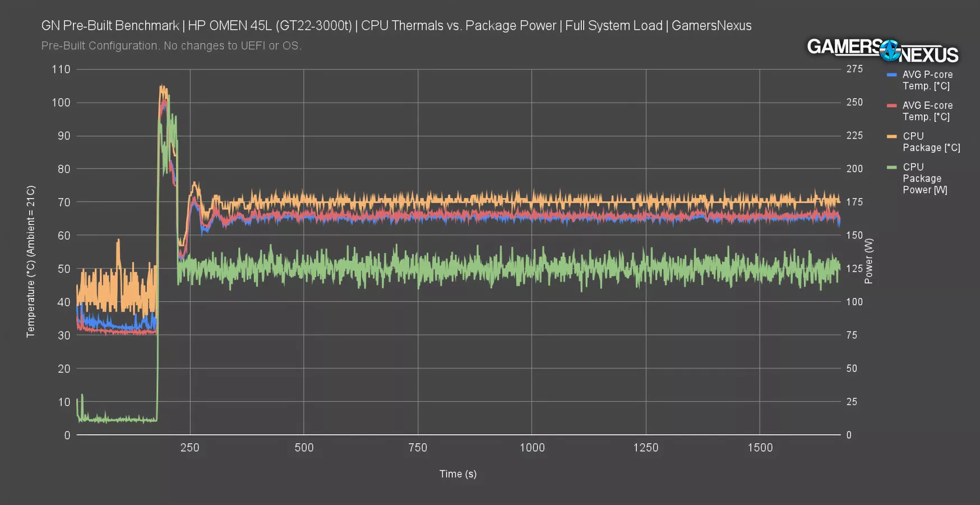Viewport: 980px width, 505px height.
Task: Click the Power (W) right axis title
Action: click(x=868, y=261)
